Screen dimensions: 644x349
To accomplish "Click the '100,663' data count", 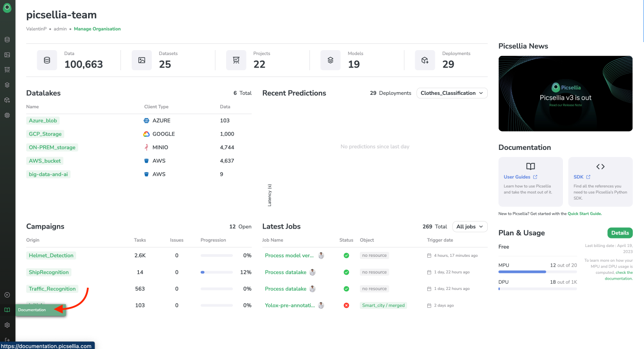I will point(84,64).
